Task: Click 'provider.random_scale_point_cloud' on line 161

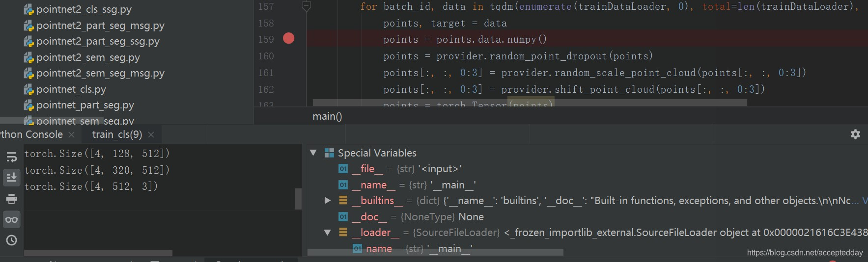Action: tap(599, 73)
